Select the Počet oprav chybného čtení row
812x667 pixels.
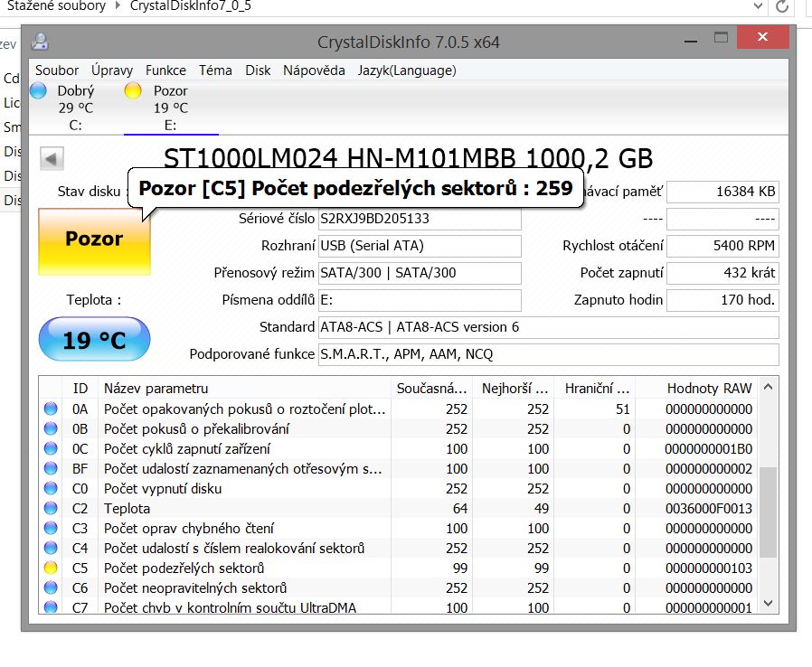pyautogui.click(x=399, y=529)
